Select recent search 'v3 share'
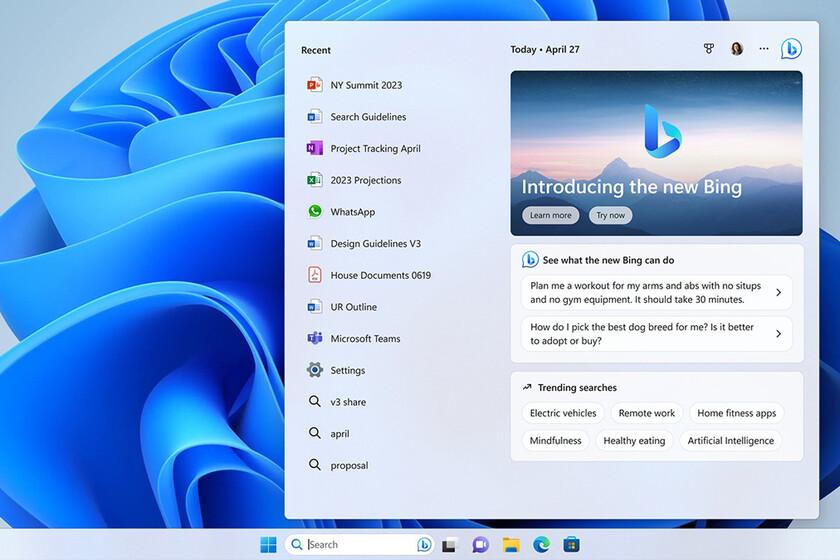The width and height of the screenshot is (840, 560). [348, 402]
